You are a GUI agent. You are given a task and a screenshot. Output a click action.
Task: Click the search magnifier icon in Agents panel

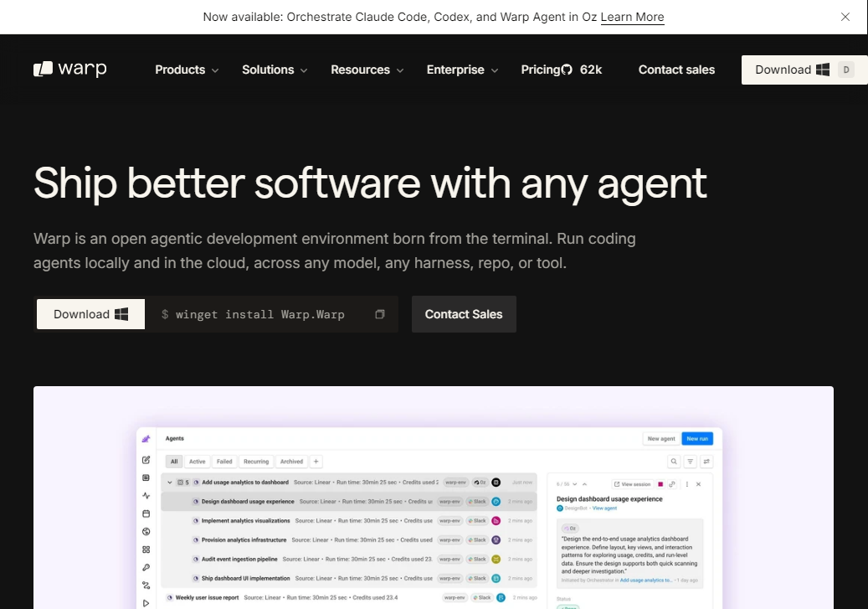[674, 462]
